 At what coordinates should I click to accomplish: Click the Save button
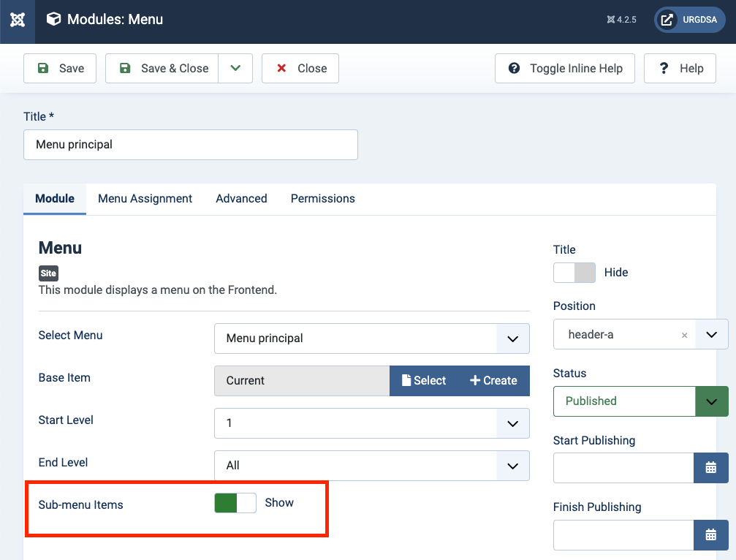click(60, 69)
